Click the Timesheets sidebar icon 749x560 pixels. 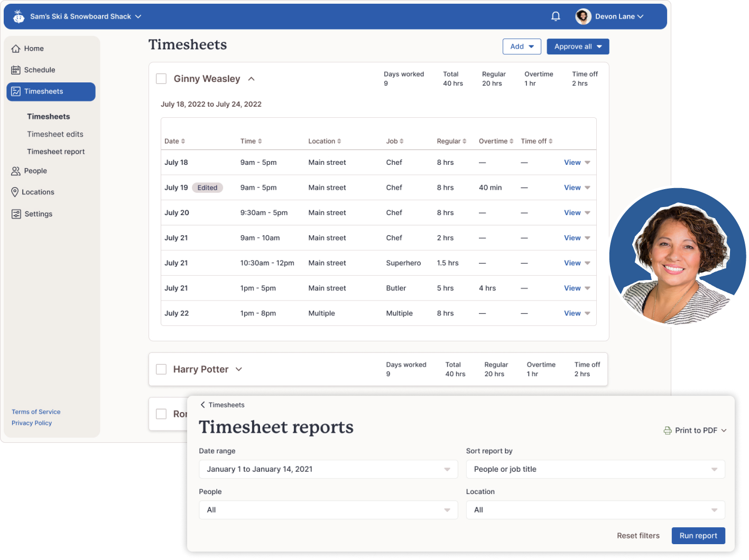tap(15, 91)
